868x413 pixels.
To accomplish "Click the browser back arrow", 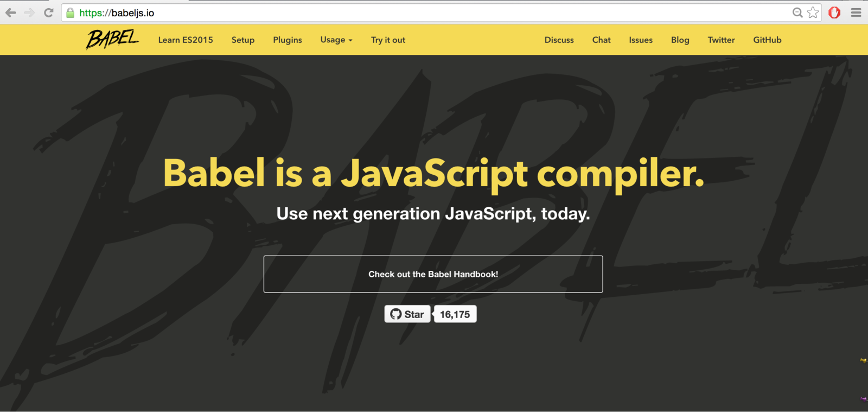I will click(x=11, y=12).
